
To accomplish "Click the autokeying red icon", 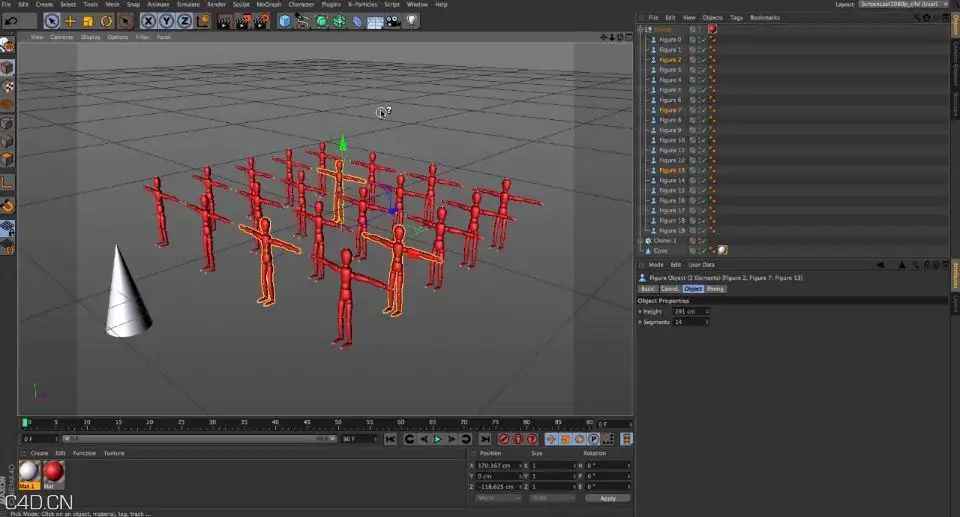I will (x=518, y=439).
